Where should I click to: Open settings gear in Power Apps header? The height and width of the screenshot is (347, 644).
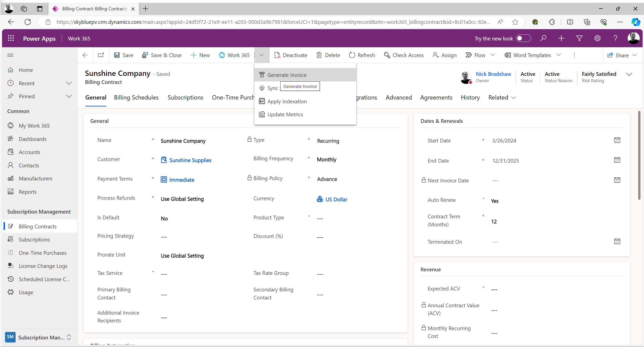597,38
